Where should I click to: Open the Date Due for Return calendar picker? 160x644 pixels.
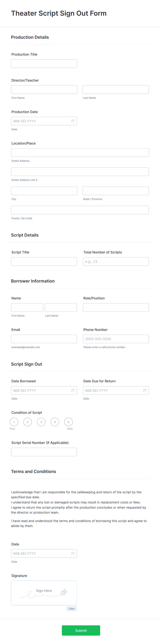point(145,390)
